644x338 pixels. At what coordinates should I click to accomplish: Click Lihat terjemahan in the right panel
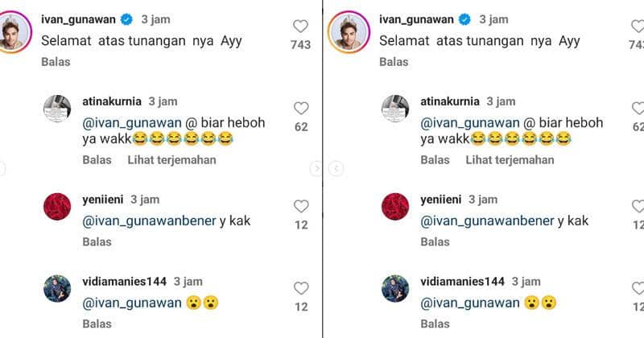coord(510,159)
